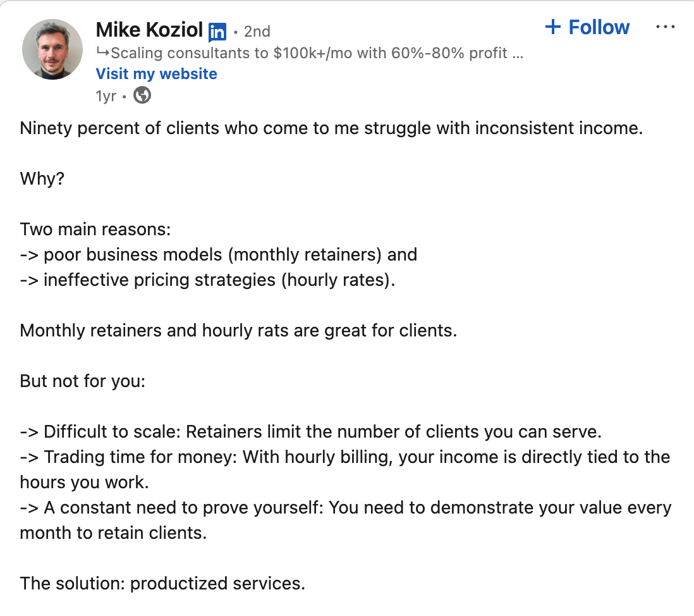Image resolution: width=694 pixels, height=616 pixels.
Task: Click Mike Koziol's profile photo
Action: click(52, 49)
